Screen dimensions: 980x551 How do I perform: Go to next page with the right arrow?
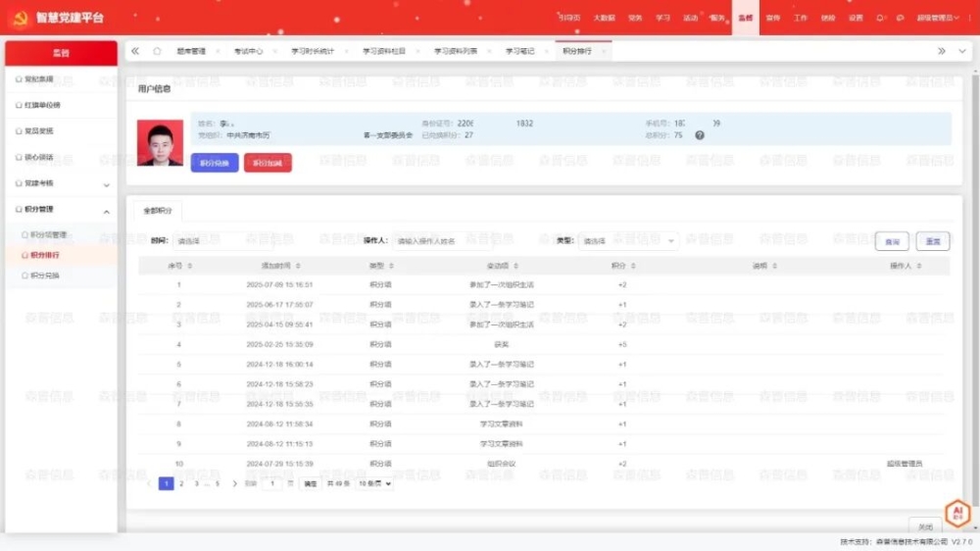coord(235,483)
